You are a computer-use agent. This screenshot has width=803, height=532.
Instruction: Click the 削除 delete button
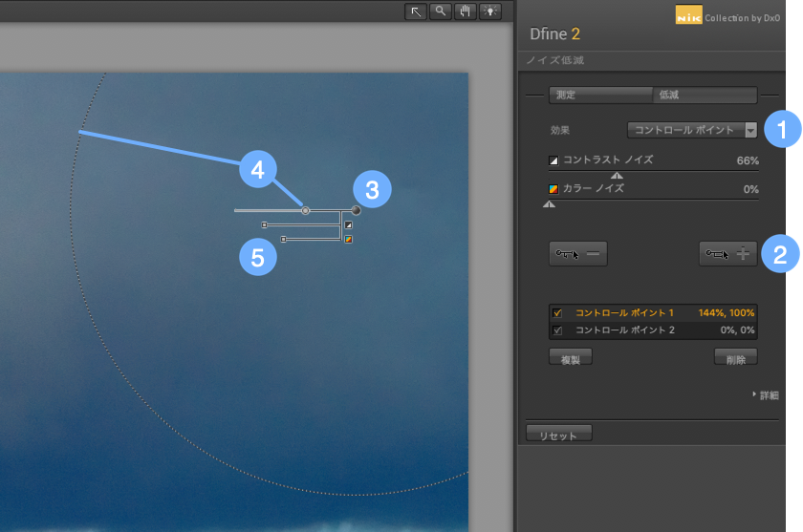[736, 357]
